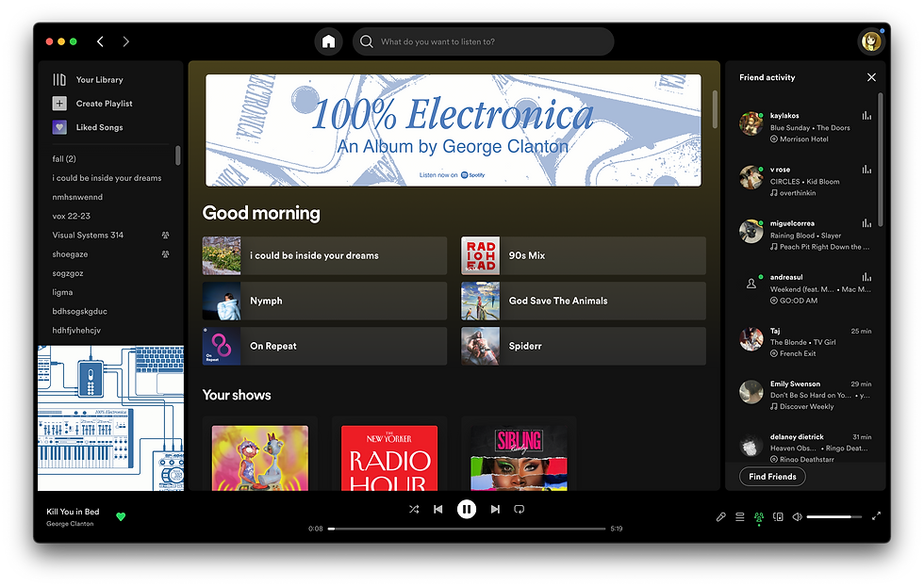The width and height of the screenshot is (924, 587).
Task: Click kaylakos's profile picture
Action: 751,123
